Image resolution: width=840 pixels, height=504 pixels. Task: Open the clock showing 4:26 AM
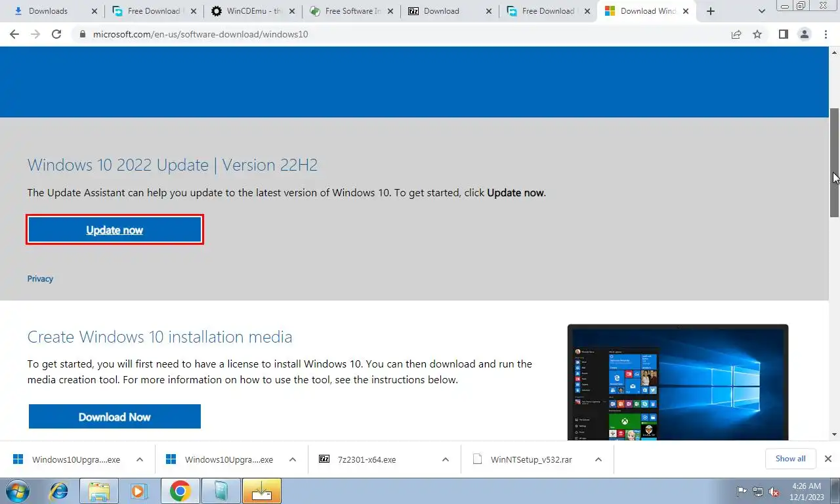click(x=807, y=491)
